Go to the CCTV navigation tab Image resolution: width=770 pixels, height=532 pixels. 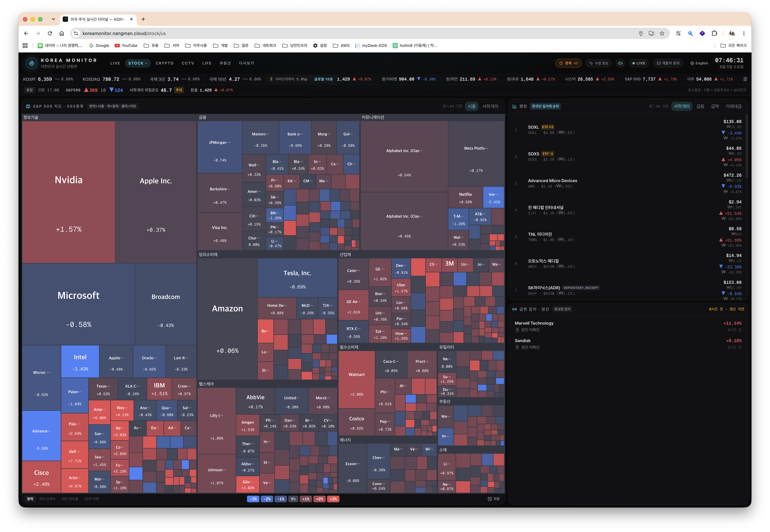tap(188, 63)
